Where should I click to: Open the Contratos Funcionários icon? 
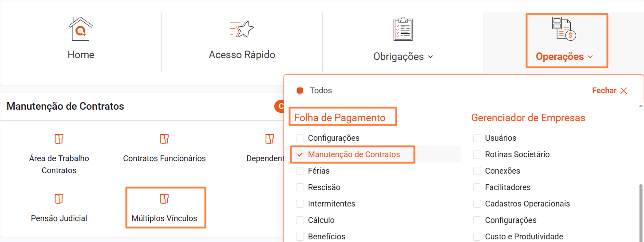(x=164, y=139)
